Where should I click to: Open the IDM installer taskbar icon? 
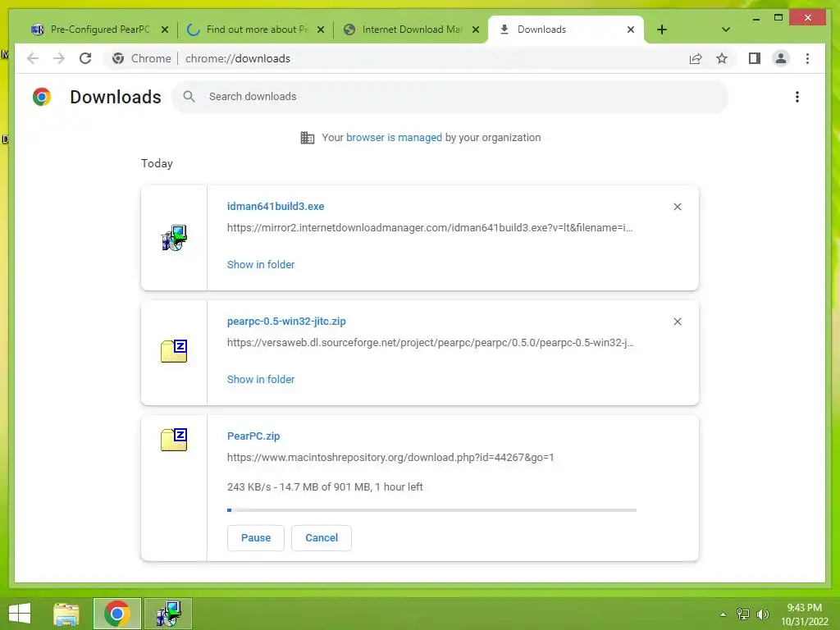168,614
